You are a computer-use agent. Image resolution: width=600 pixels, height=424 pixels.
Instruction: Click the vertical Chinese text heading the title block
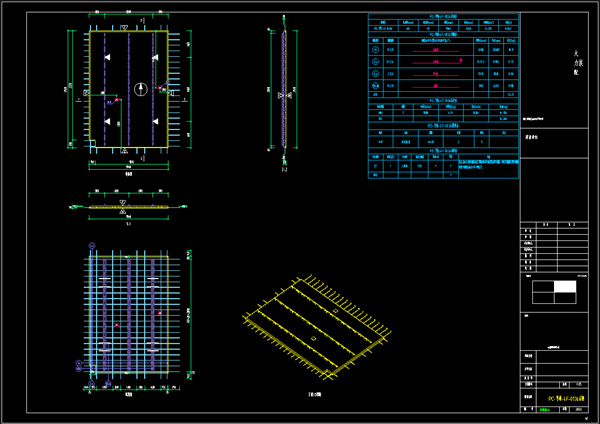pyautogui.click(x=577, y=62)
